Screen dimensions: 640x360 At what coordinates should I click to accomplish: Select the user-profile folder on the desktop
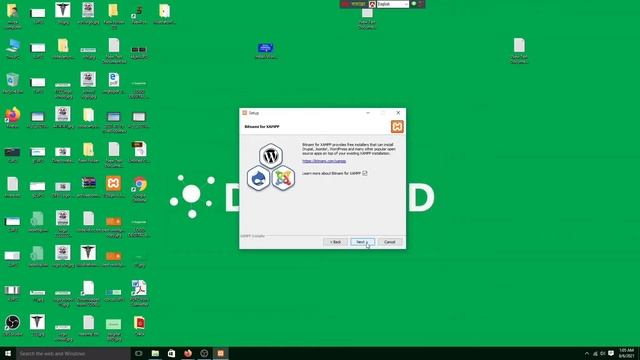(13, 16)
